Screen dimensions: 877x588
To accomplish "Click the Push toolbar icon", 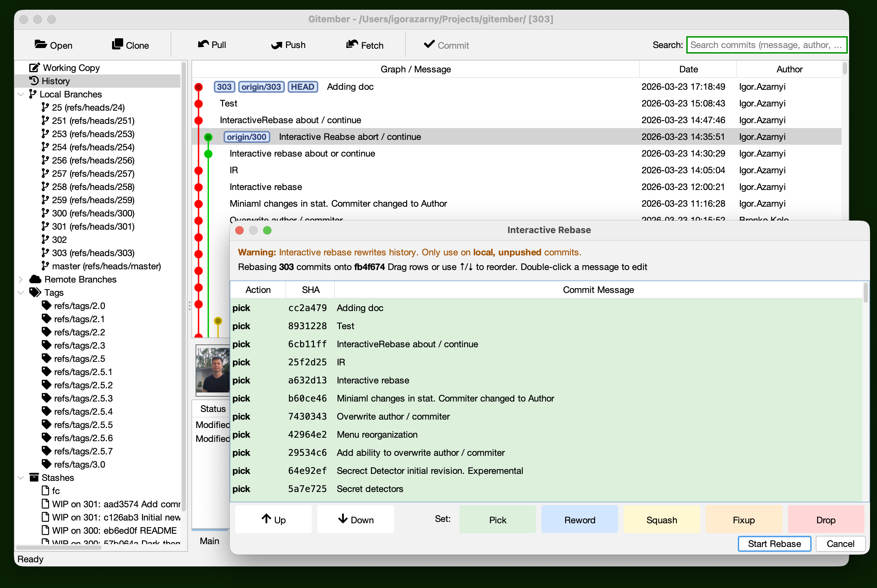I will [276, 45].
